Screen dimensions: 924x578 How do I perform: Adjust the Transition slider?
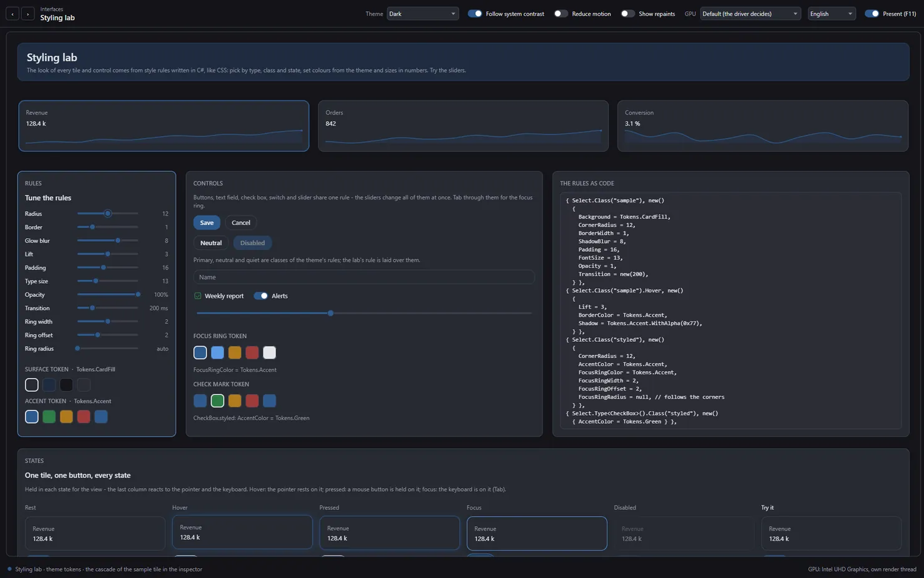pyautogui.click(x=107, y=308)
